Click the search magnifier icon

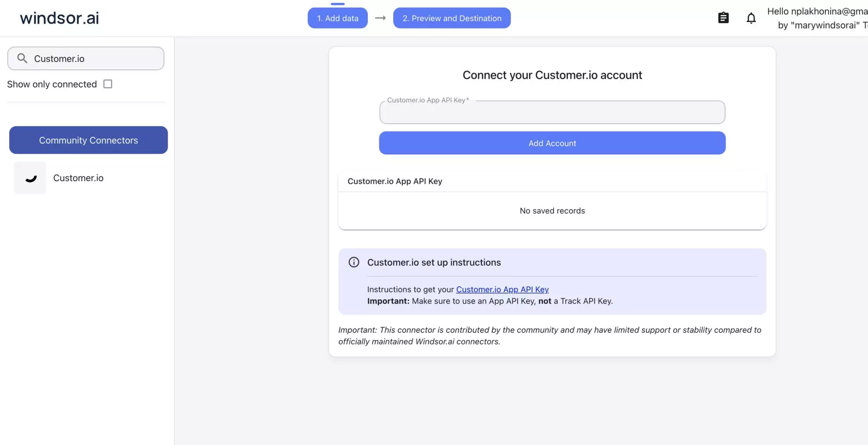22,58
